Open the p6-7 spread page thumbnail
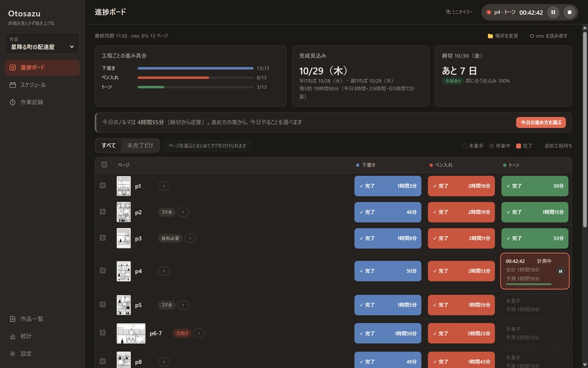This screenshot has height=368, width=588. 131,333
